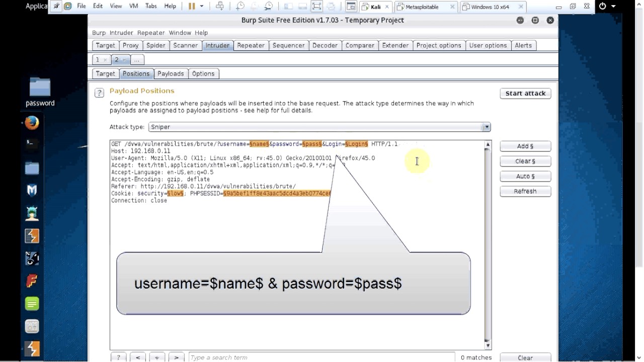Open the Payloads sub-tab
Viewport: 644px width, 362px height.
pyautogui.click(x=171, y=73)
